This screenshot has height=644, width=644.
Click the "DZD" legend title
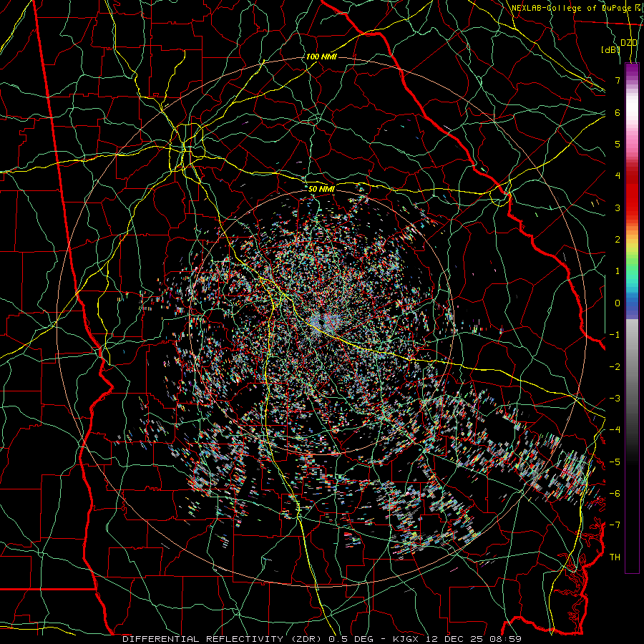tap(629, 43)
